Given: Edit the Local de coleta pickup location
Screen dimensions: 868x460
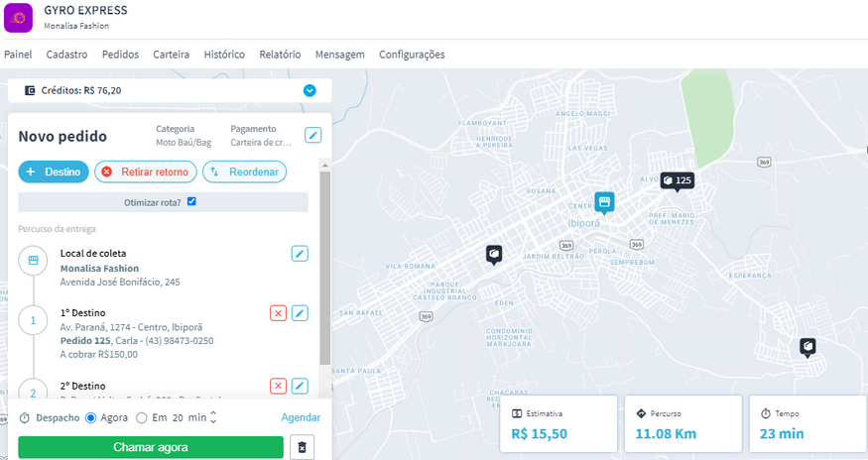Looking at the screenshot, I should tap(300, 254).
